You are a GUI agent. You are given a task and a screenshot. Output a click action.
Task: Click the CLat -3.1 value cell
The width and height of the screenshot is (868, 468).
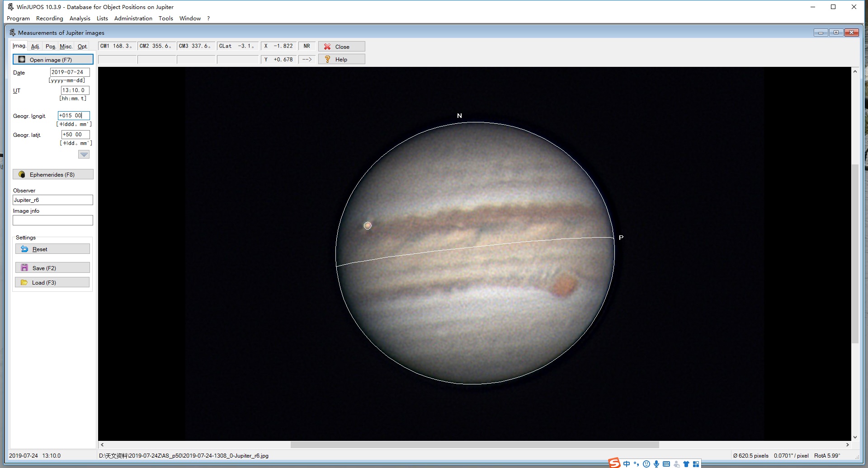pyautogui.click(x=238, y=46)
